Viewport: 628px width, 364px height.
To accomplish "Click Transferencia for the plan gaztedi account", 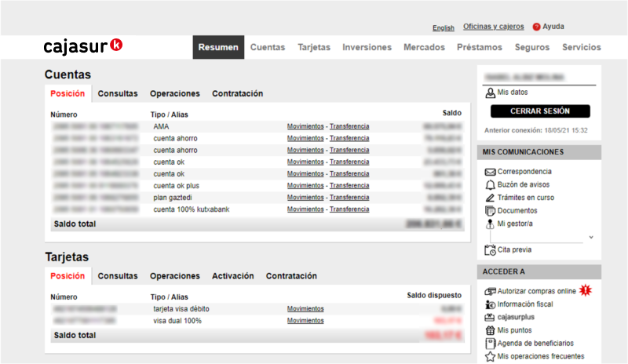I will 349,198.
